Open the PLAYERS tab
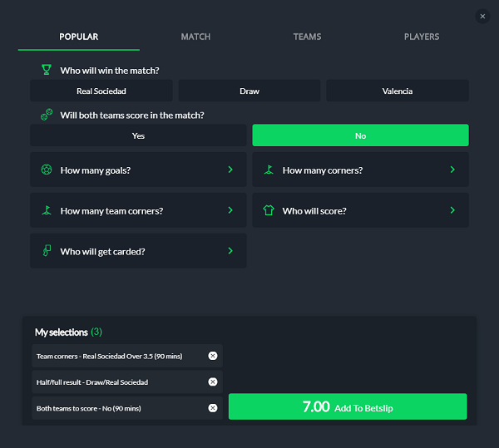 click(x=422, y=37)
